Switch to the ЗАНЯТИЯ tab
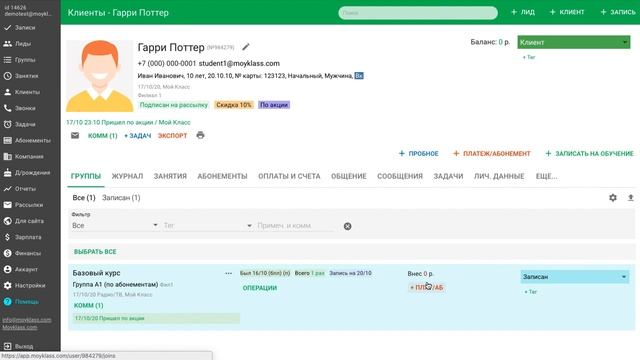Image resolution: width=640 pixels, height=360 pixels. (170, 176)
